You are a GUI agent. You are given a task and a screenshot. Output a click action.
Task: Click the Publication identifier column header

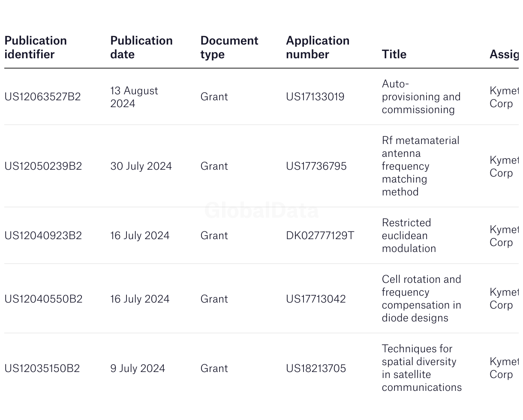coord(36,47)
